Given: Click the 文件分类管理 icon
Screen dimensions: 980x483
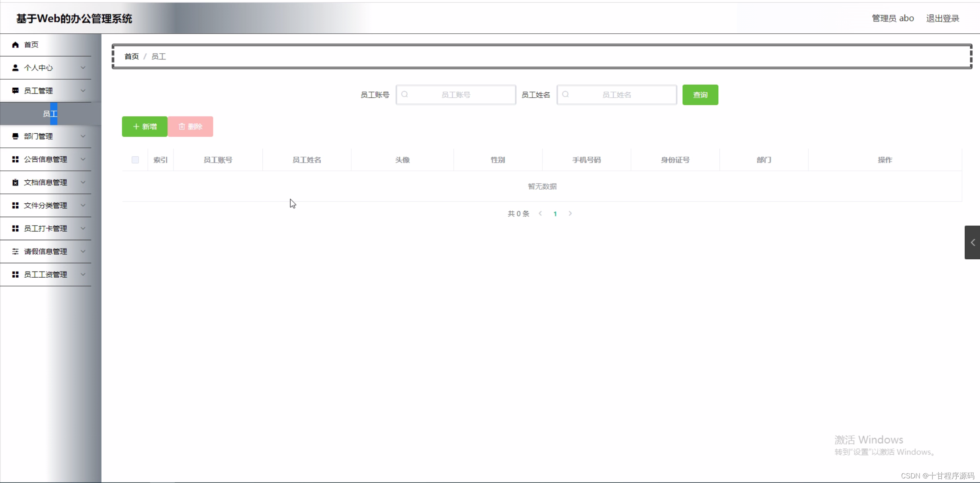Looking at the screenshot, I should (15, 205).
